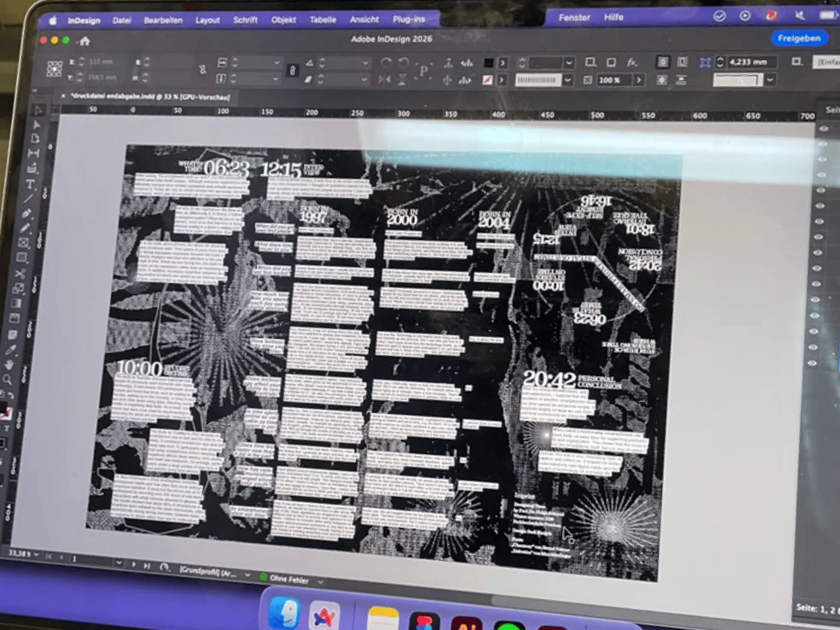Select the Hand tool

9,364
